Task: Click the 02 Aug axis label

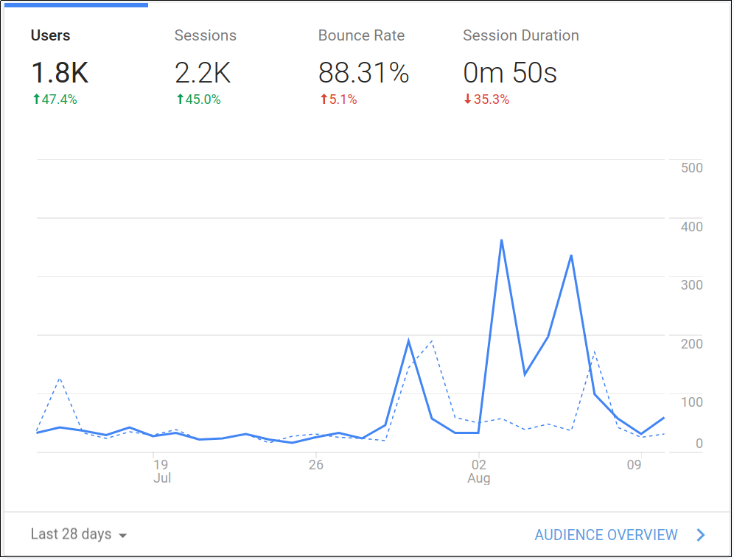Action: click(479, 471)
